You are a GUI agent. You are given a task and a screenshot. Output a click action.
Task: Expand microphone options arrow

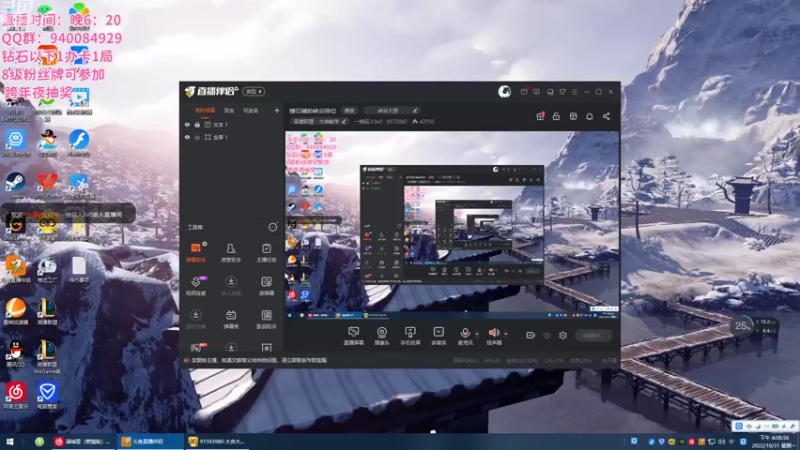[477, 334]
